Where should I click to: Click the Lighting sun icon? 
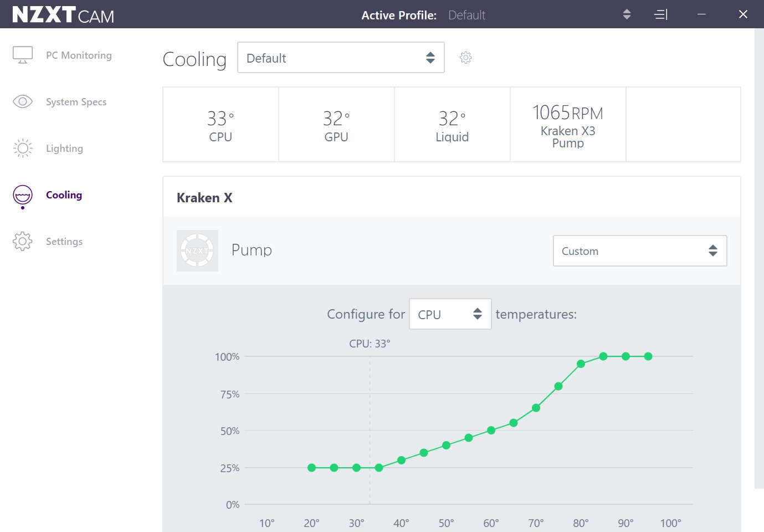click(23, 148)
